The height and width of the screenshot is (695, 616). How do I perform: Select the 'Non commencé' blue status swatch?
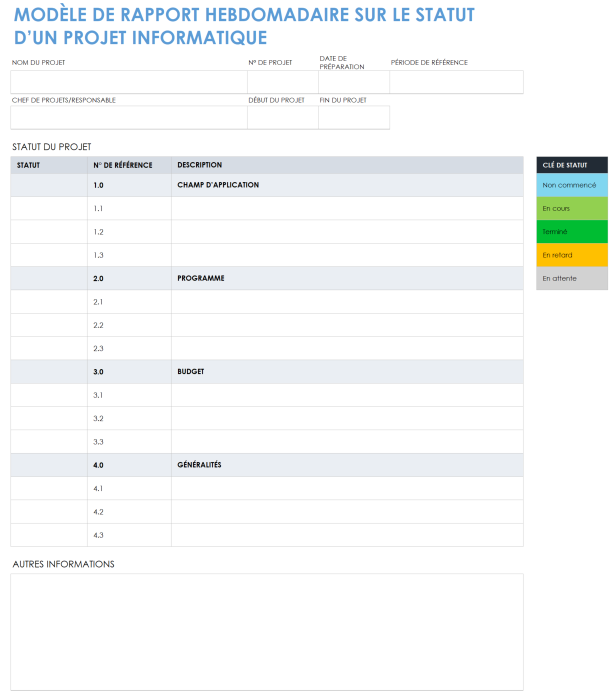[x=571, y=185]
